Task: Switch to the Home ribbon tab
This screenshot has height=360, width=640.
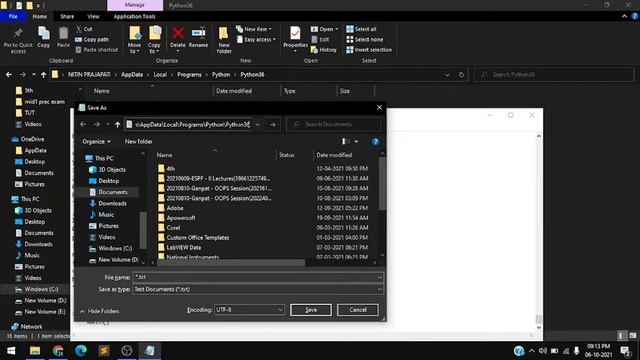Action: (x=40, y=16)
